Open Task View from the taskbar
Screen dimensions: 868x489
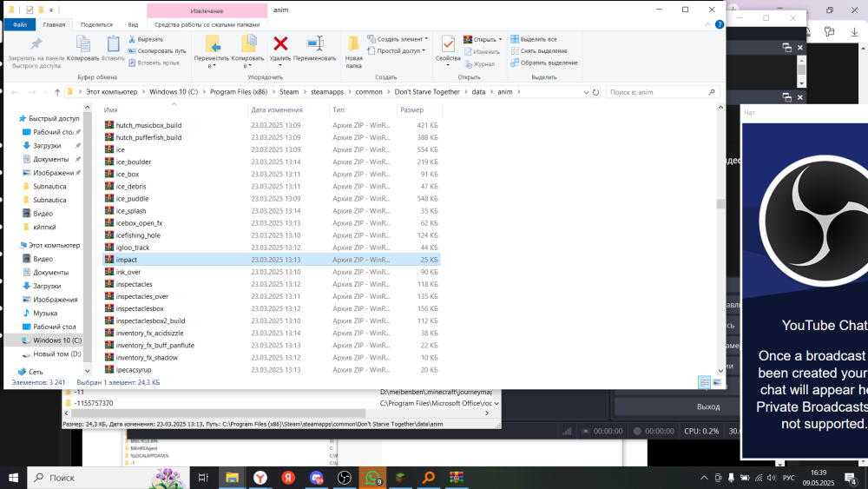pyautogui.click(x=203, y=478)
